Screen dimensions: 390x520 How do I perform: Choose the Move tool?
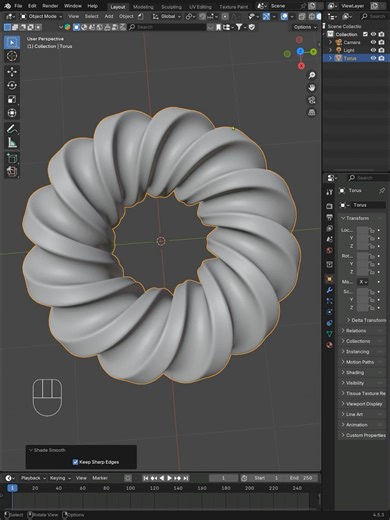[x=12, y=72]
